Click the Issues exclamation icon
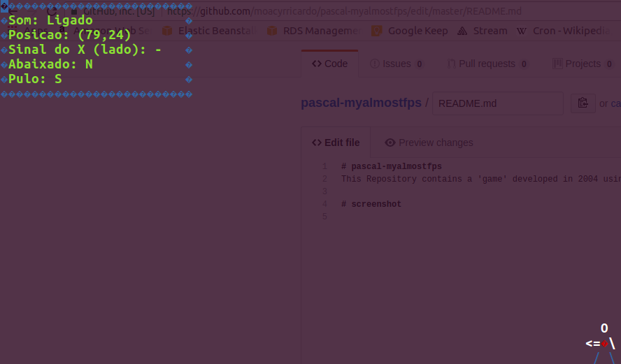The height and width of the screenshot is (364, 621). pyautogui.click(x=375, y=64)
